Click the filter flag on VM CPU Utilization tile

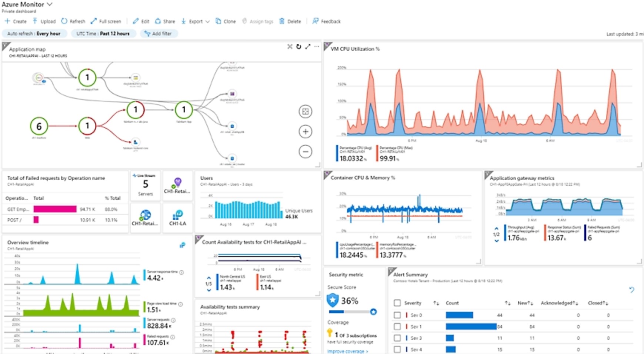pyautogui.click(x=328, y=46)
